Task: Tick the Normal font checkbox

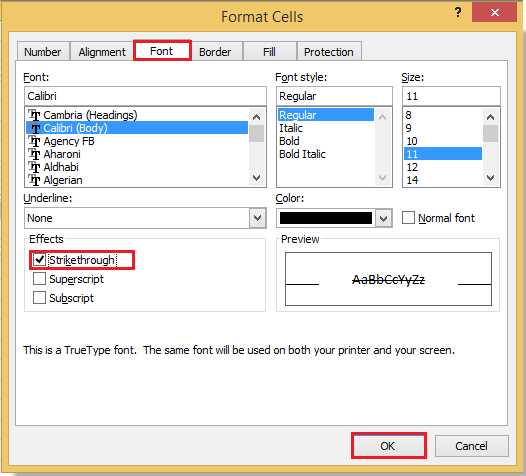Action: coord(408,218)
